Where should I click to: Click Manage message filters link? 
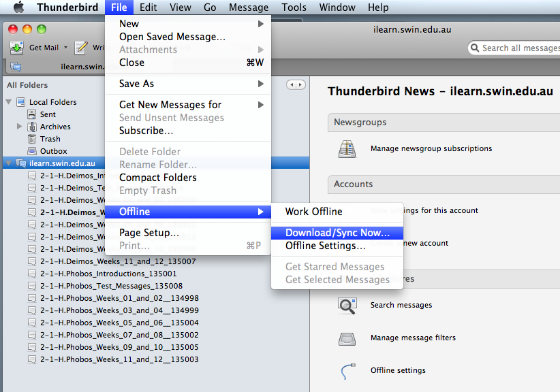(x=413, y=338)
